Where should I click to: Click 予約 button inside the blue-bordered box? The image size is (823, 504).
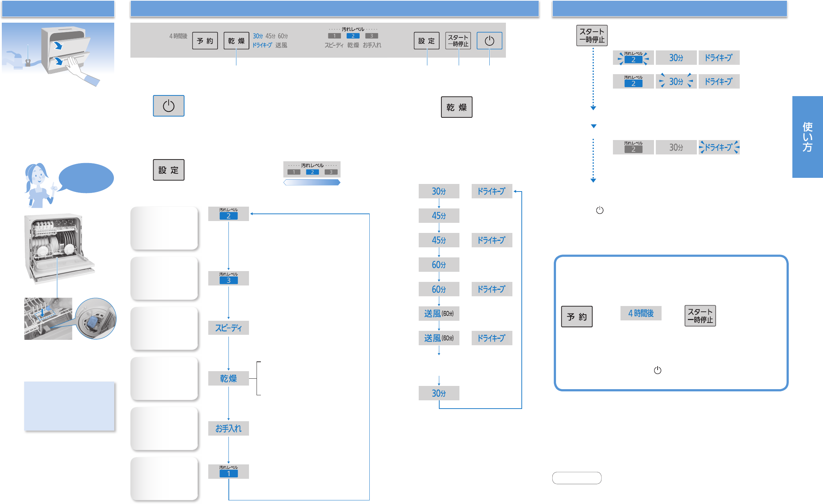(577, 316)
